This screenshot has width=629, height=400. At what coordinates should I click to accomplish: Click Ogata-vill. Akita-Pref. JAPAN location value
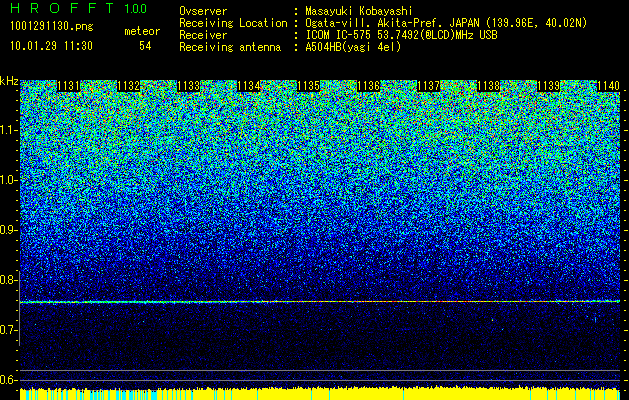point(446,23)
